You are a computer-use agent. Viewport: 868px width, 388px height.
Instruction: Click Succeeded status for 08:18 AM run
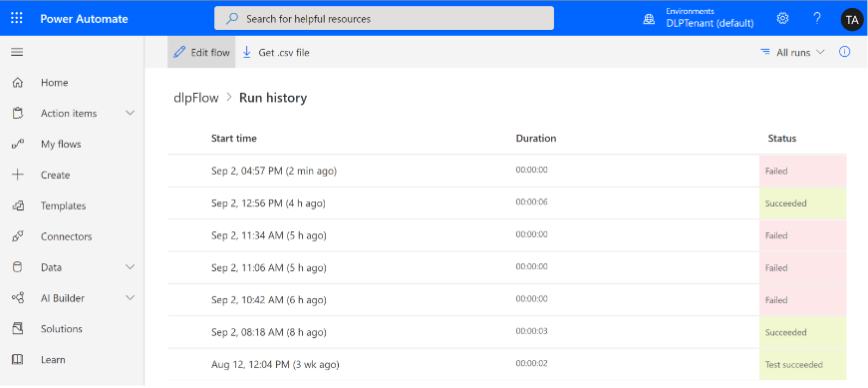[x=802, y=332]
